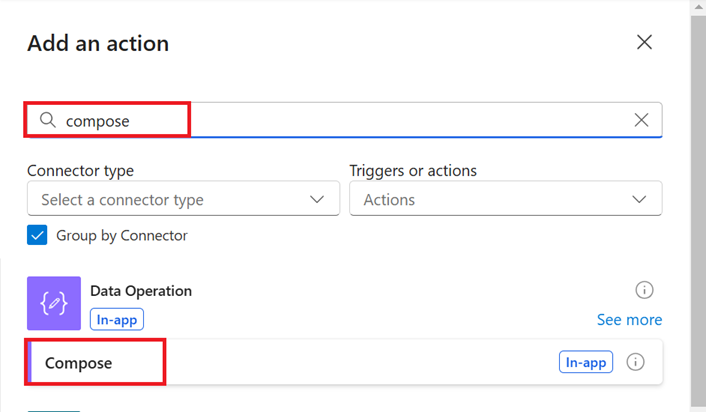This screenshot has width=706, height=412.
Task: Clear the search text with the X icon
Action: (642, 120)
